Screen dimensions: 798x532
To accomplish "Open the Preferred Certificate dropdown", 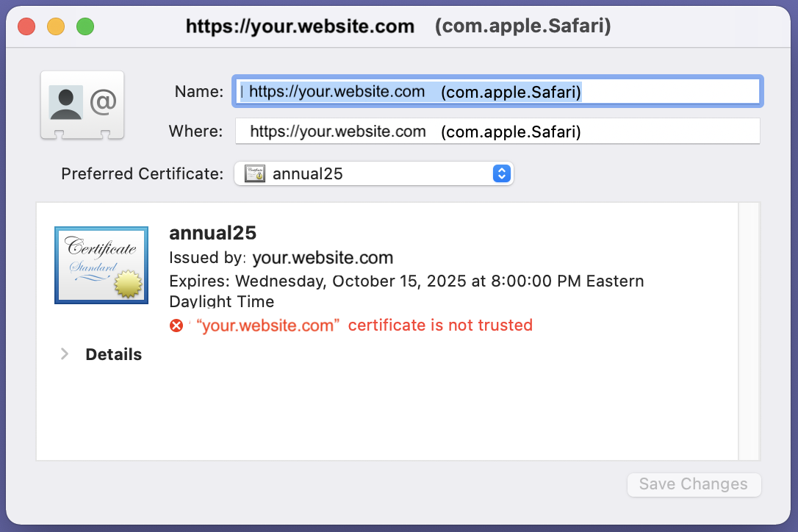I will (x=374, y=173).
